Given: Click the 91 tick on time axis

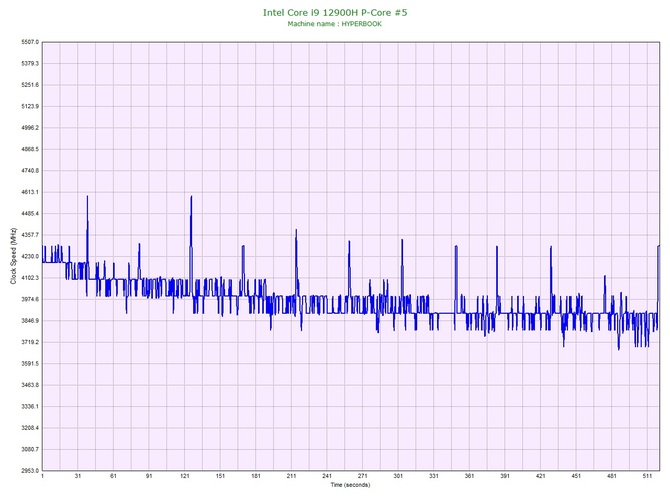Looking at the screenshot, I should [x=149, y=476].
